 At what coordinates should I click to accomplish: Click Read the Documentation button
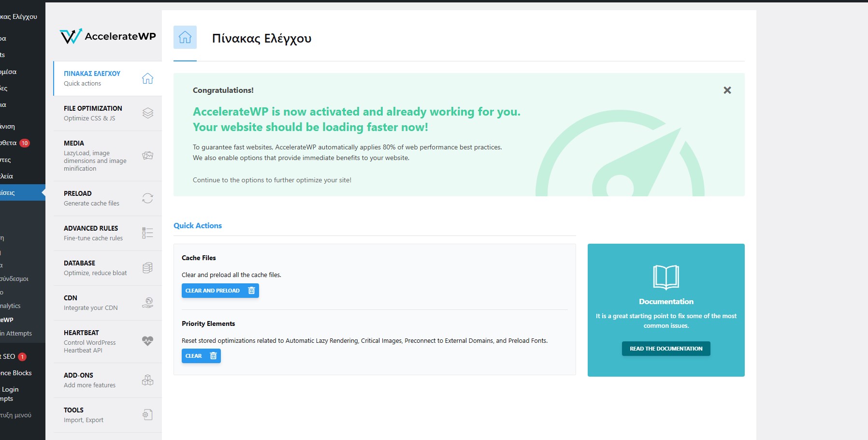[666, 349]
